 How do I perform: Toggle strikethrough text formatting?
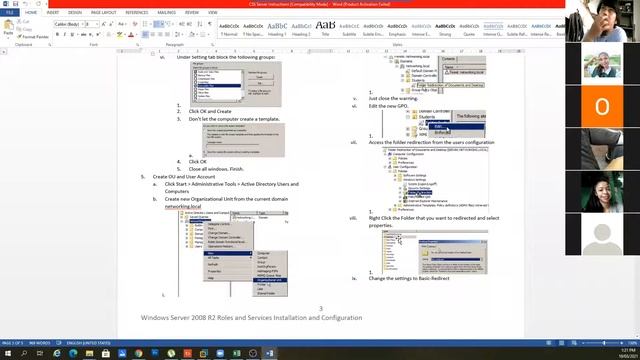coord(83,35)
